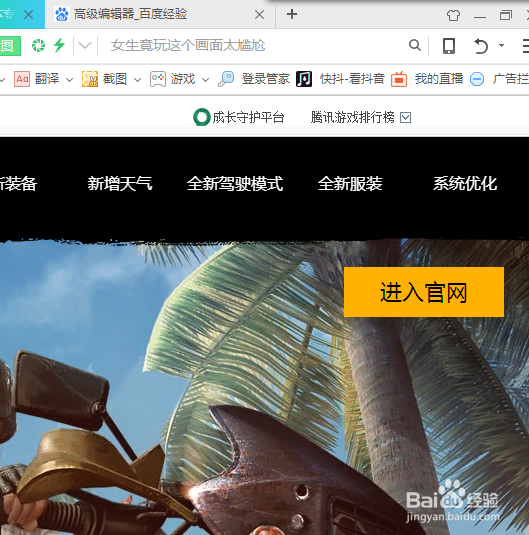This screenshot has width=529, height=535.
Task: Select the 全新驾驶模式 nav item
Action: (235, 184)
